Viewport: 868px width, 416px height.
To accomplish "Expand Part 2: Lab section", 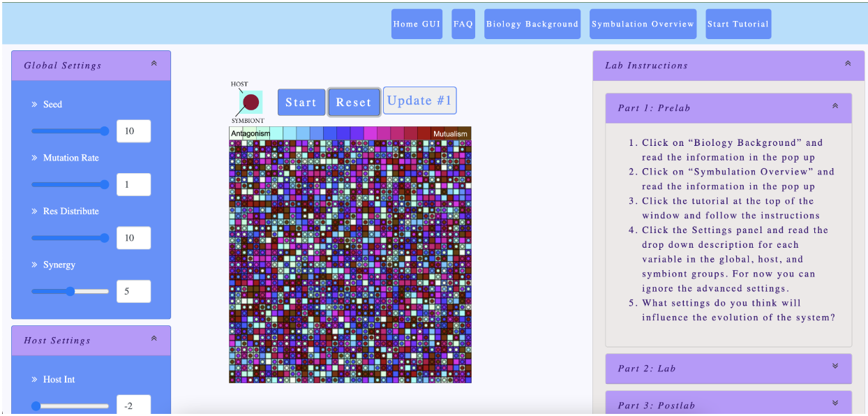I will tap(835, 366).
